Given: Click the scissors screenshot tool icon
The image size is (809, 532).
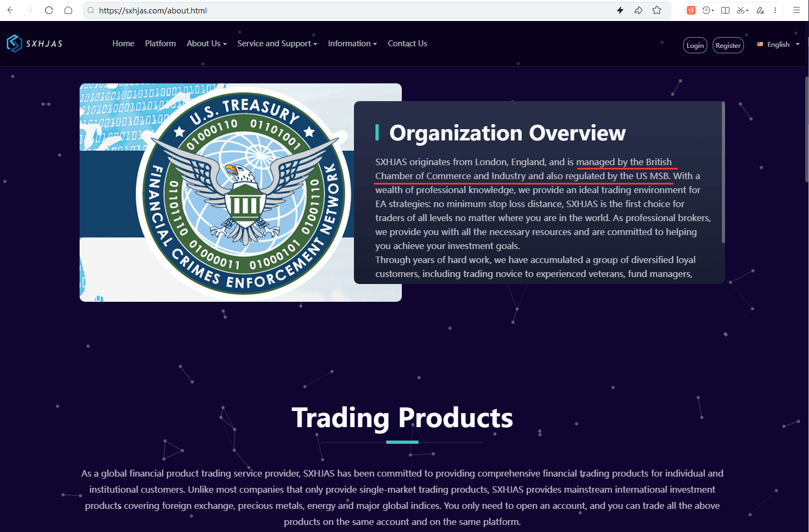Looking at the screenshot, I should [x=741, y=10].
